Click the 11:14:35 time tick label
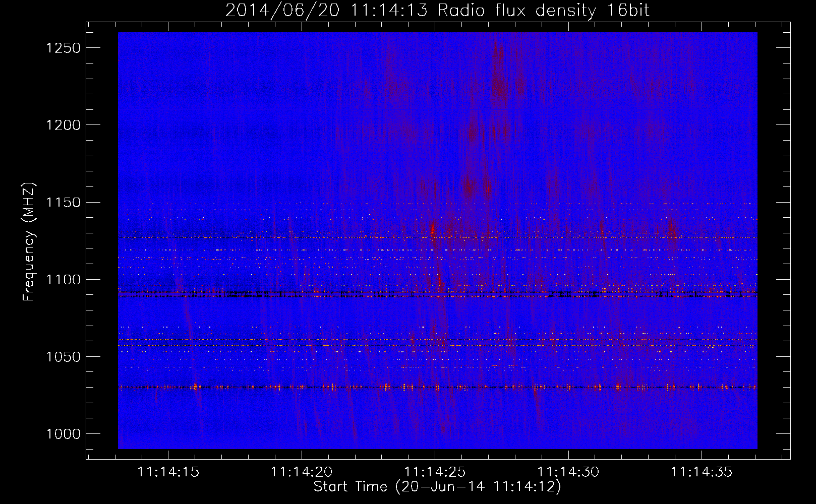 pyautogui.click(x=702, y=472)
